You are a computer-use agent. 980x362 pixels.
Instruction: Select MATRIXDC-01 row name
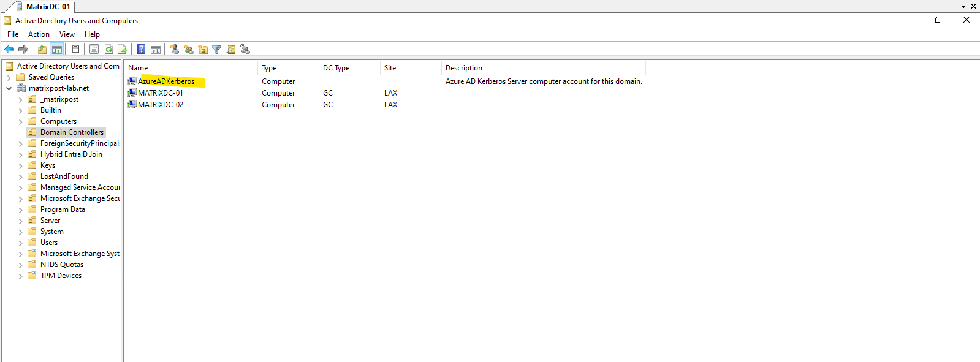pyautogui.click(x=161, y=93)
